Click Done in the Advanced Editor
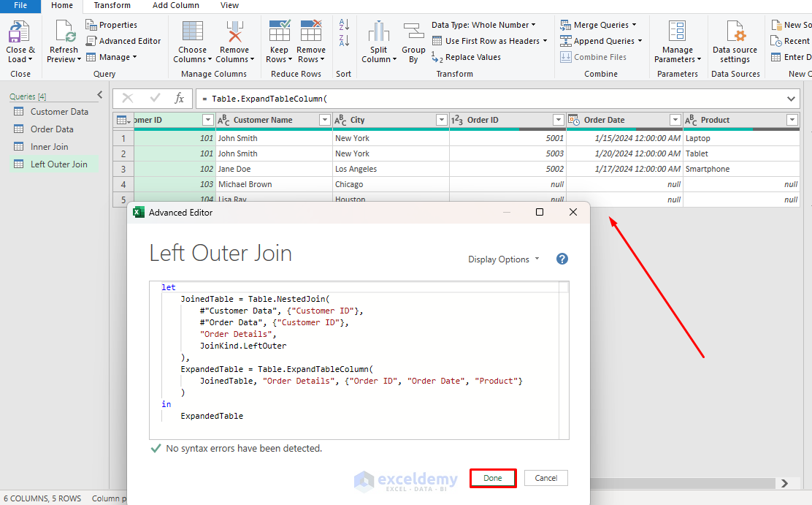Viewport: 812px width, 505px height. 493,478
